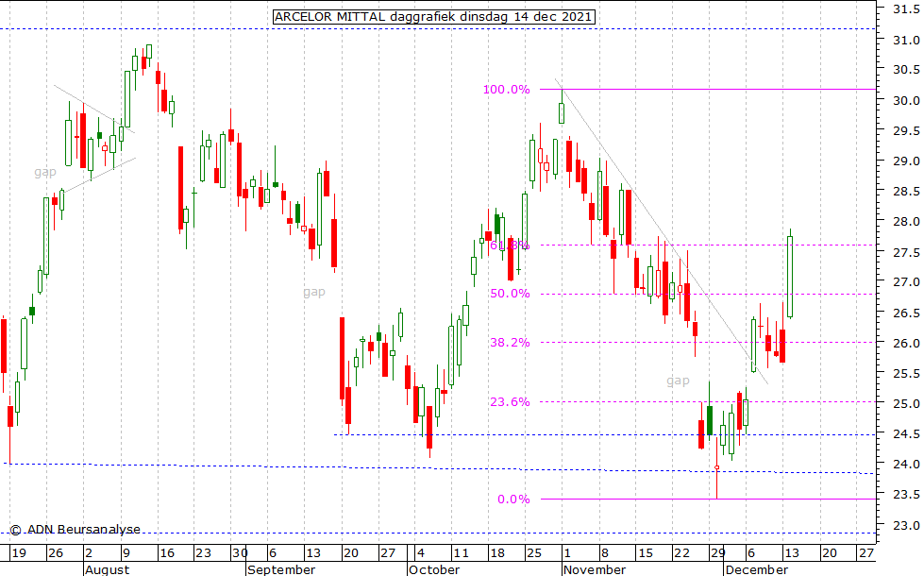Viewport: 924px width, 576px height.
Task: Click the 30.5 price axis value
Action: pos(906,70)
